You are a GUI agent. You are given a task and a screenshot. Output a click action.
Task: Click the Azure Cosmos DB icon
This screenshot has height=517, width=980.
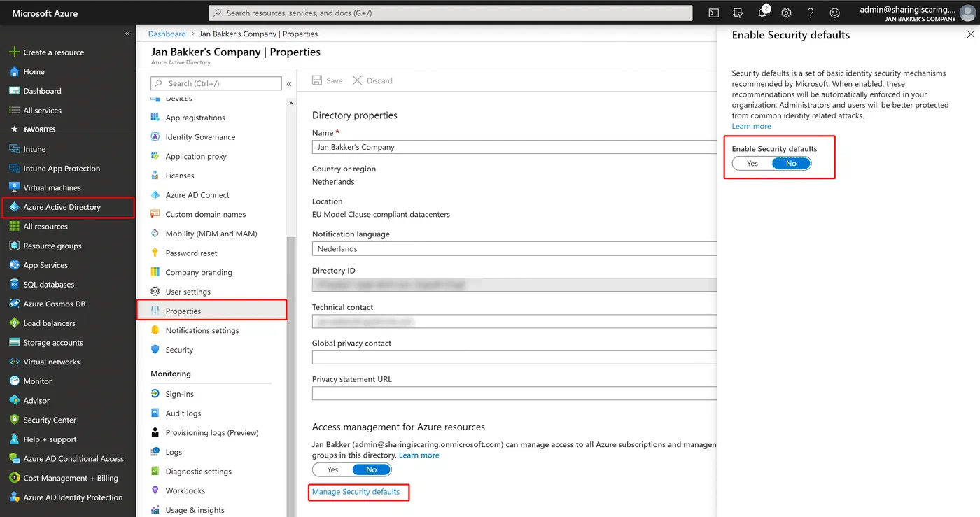coord(14,304)
